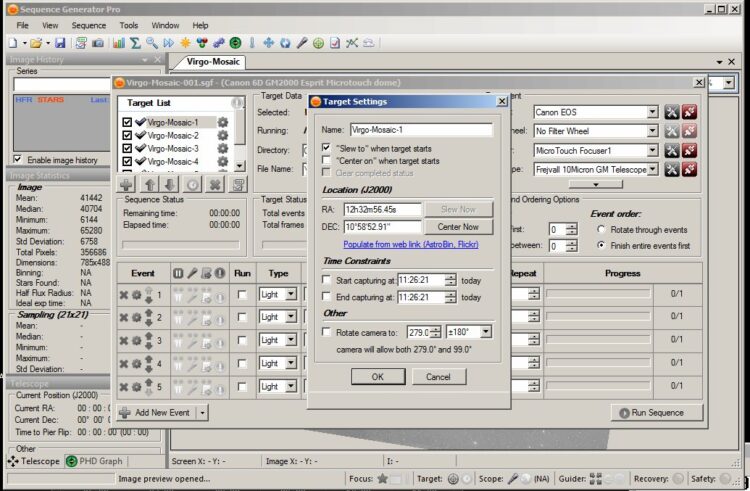Open settings gear for Virgo-Mosaic-1 target
The image size is (750, 491).
222,122
